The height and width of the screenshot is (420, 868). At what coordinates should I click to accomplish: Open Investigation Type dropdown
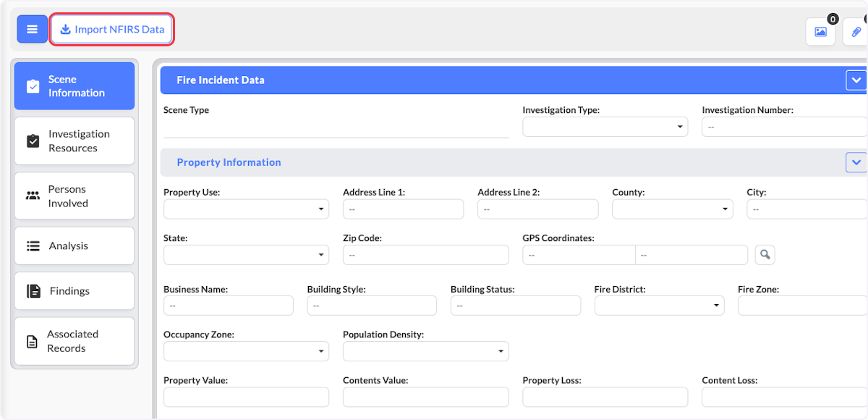coord(605,127)
